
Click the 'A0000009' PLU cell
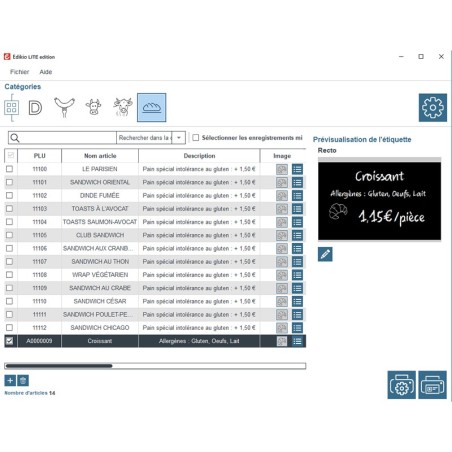click(40, 341)
